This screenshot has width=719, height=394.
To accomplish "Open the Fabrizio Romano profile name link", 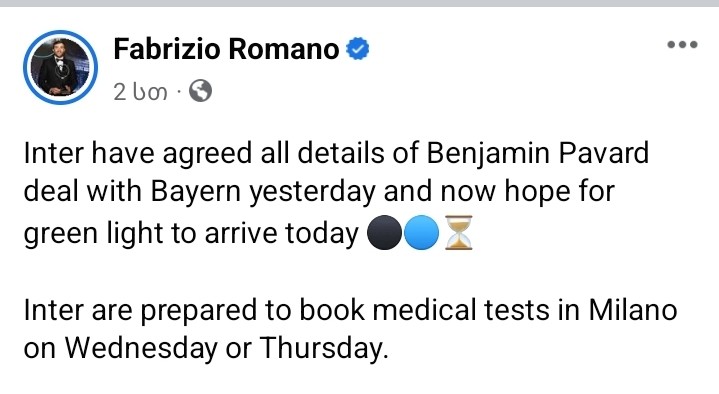I will click(226, 49).
